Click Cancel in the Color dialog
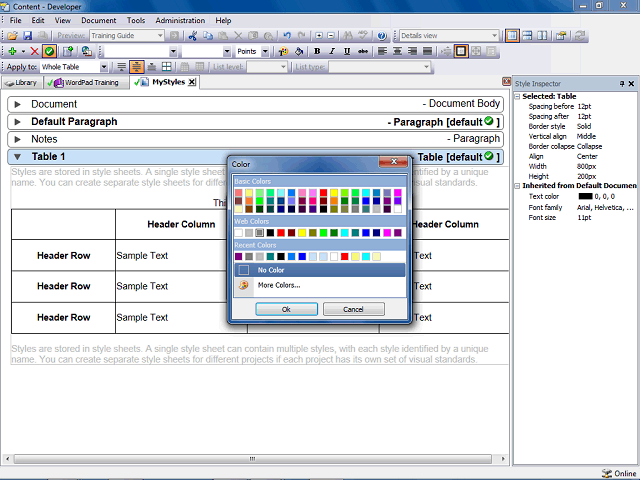The width and height of the screenshot is (640, 480). 353,309
